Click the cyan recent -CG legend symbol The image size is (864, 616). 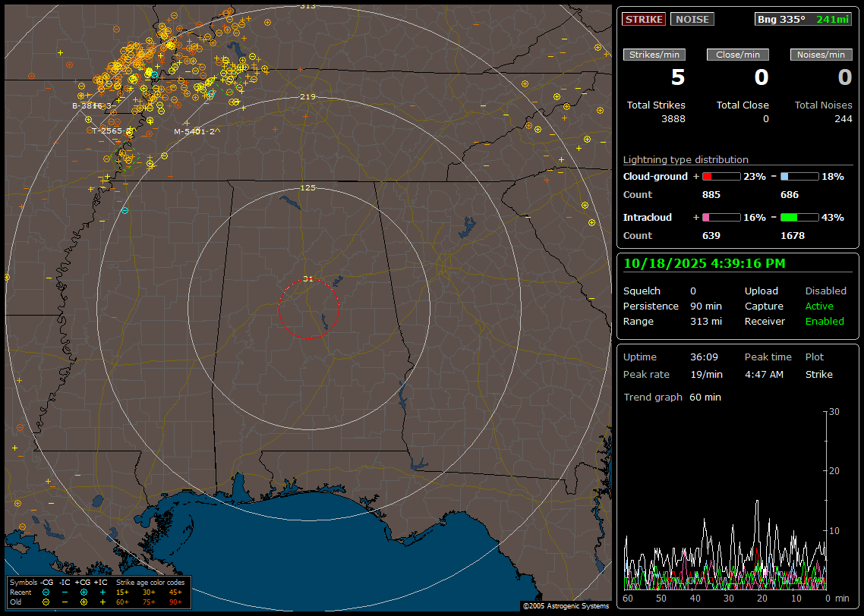tap(46, 592)
